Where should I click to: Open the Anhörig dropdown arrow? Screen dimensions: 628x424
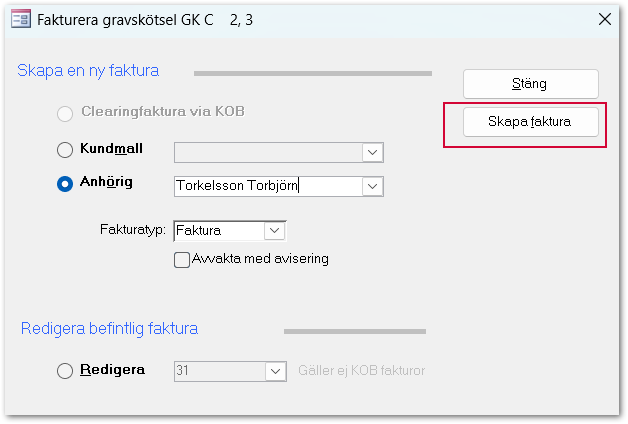pyautogui.click(x=373, y=186)
